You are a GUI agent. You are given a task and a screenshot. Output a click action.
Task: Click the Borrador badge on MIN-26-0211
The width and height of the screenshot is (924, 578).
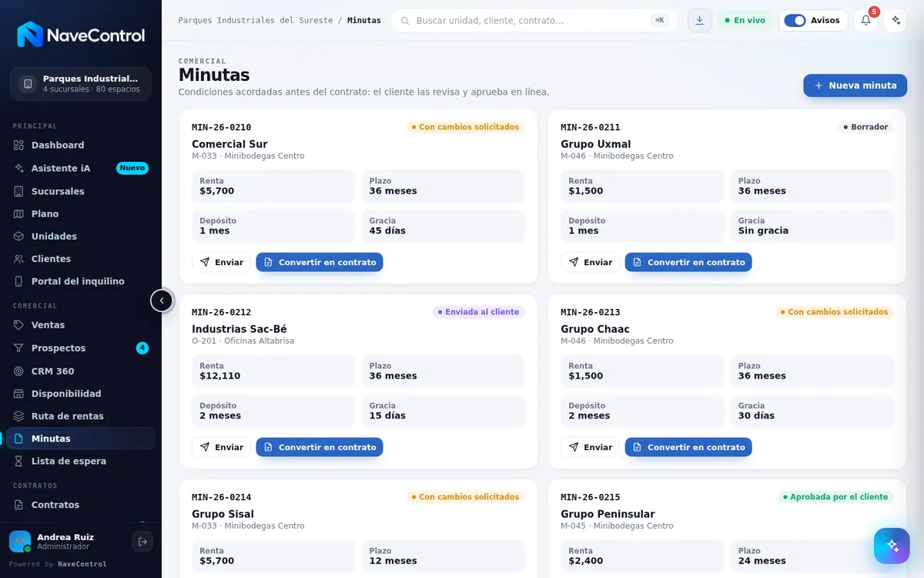coord(865,127)
